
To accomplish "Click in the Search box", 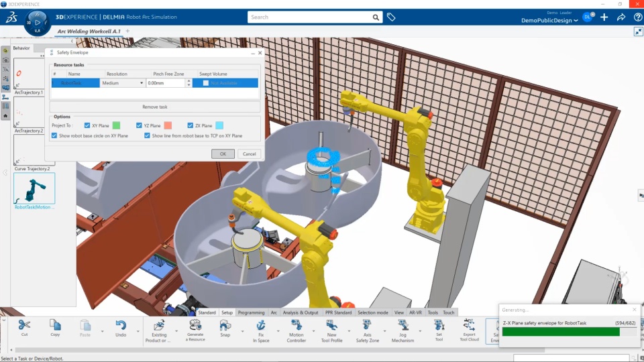I will click(x=310, y=17).
